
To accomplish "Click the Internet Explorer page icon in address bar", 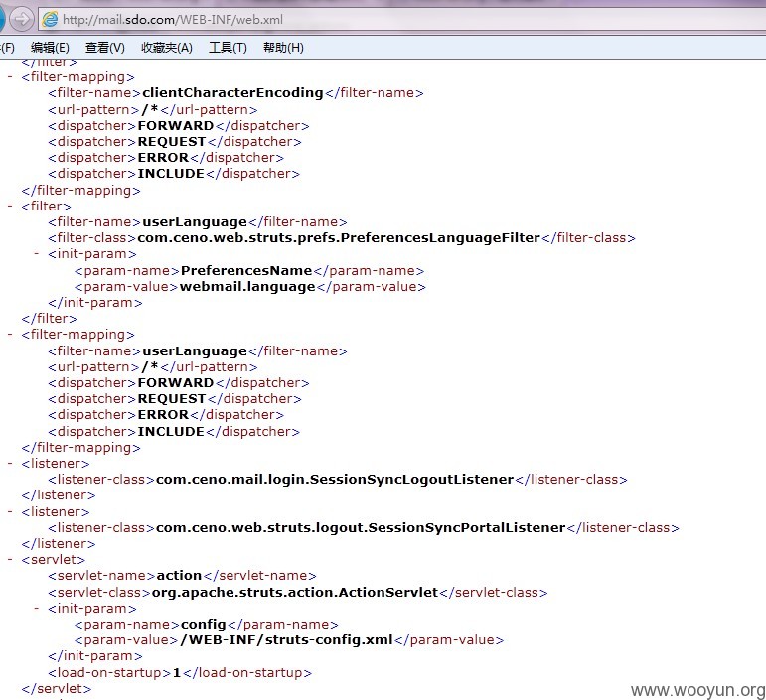I will pos(50,20).
